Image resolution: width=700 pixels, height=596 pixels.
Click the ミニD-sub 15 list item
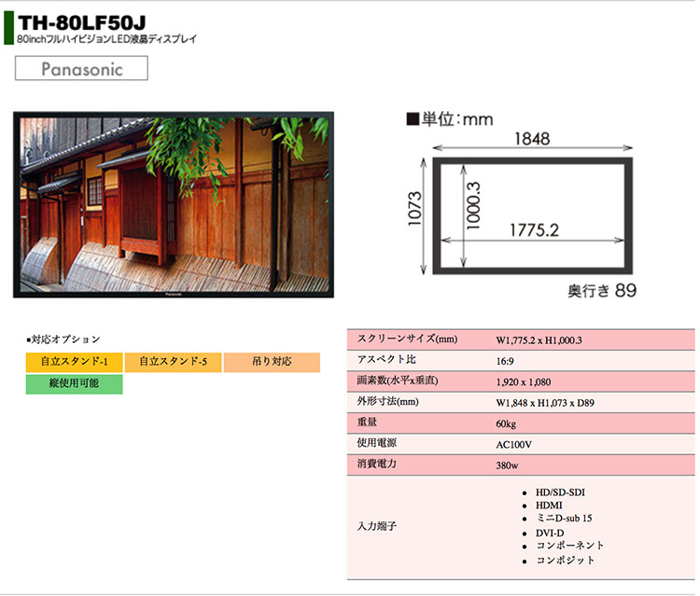564,519
